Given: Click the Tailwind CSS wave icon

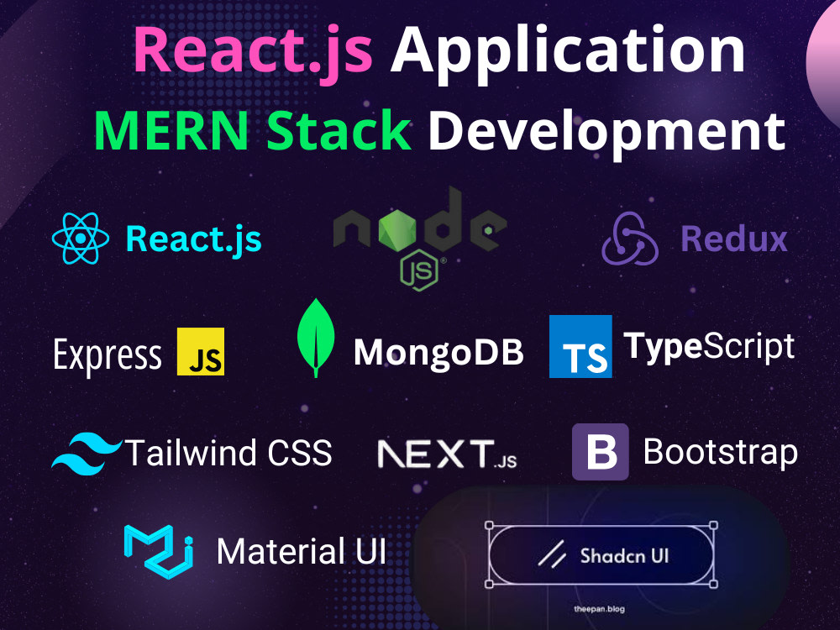Looking at the screenshot, I should (x=87, y=454).
